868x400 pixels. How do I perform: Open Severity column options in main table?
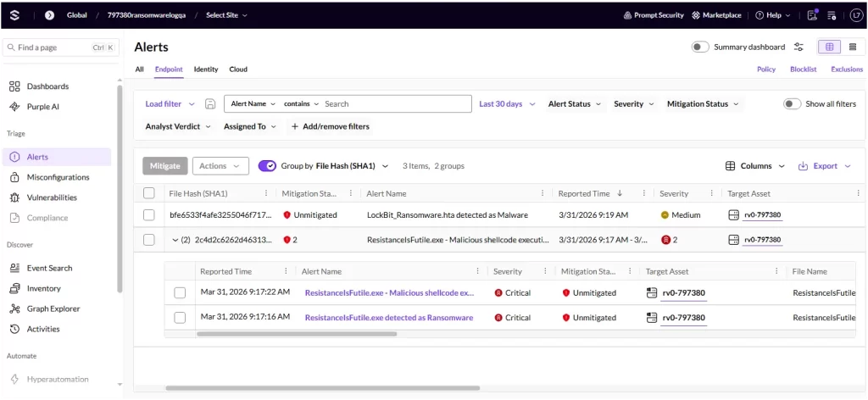712,193
